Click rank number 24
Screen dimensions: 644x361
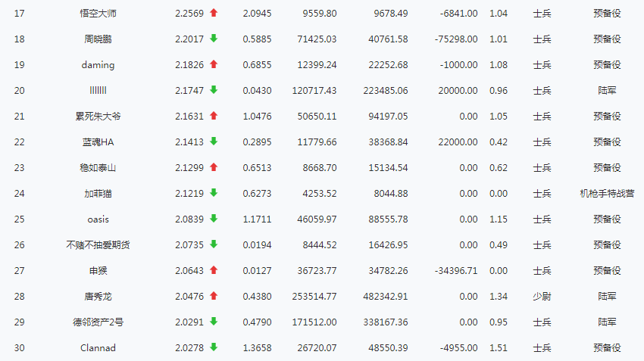19,194
